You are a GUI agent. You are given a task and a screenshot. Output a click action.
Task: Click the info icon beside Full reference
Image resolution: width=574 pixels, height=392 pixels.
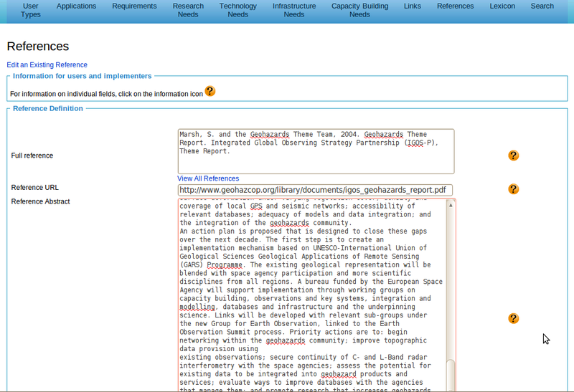tap(513, 156)
